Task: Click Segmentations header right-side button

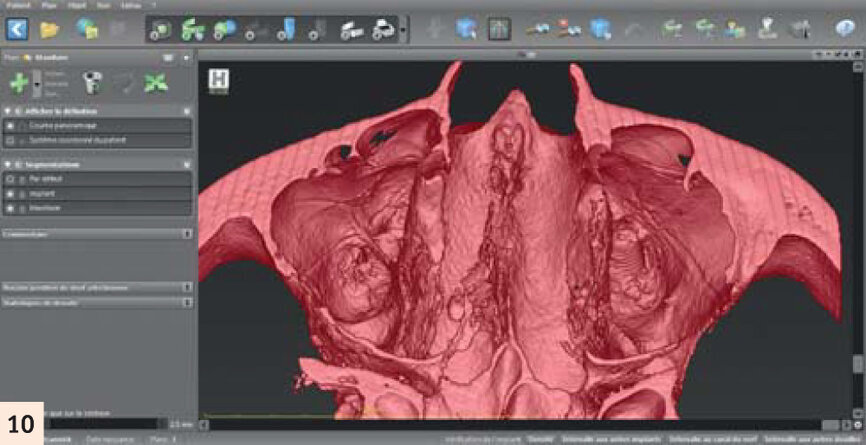Action: tap(187, 165)
